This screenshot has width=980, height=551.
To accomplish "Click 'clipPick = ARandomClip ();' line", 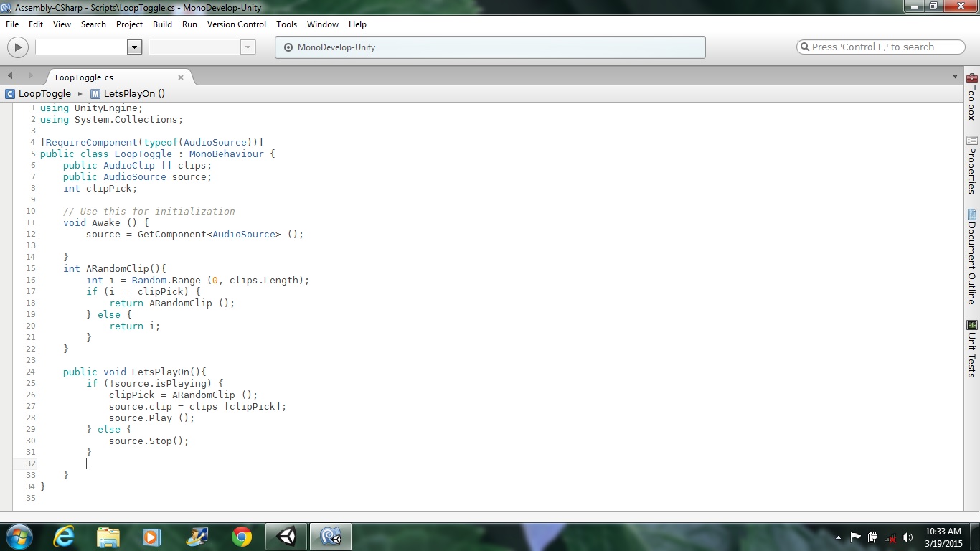I will 183,395.
